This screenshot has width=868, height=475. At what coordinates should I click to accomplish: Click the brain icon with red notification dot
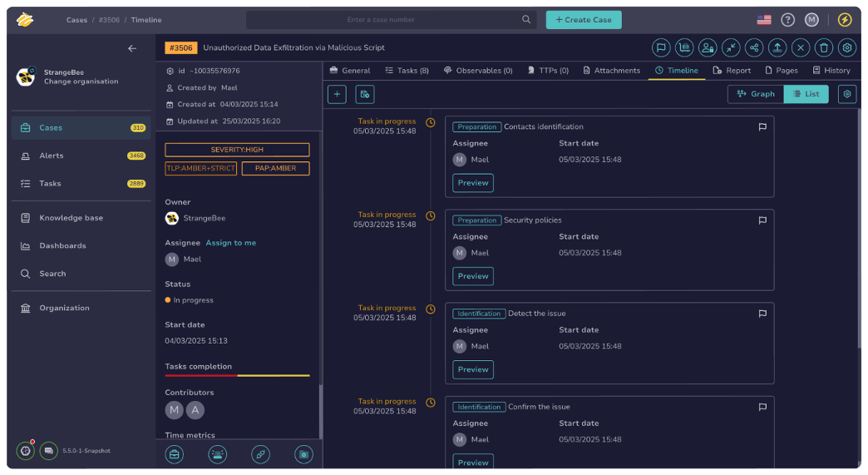[26, 451]
